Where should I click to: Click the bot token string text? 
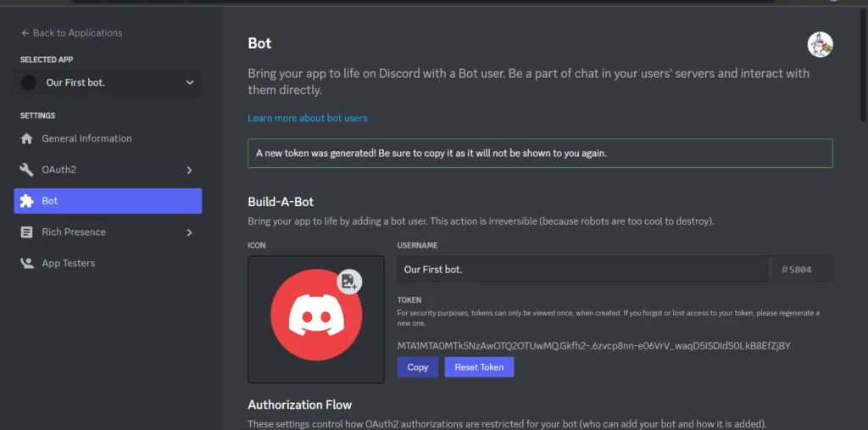click(593, 346)
